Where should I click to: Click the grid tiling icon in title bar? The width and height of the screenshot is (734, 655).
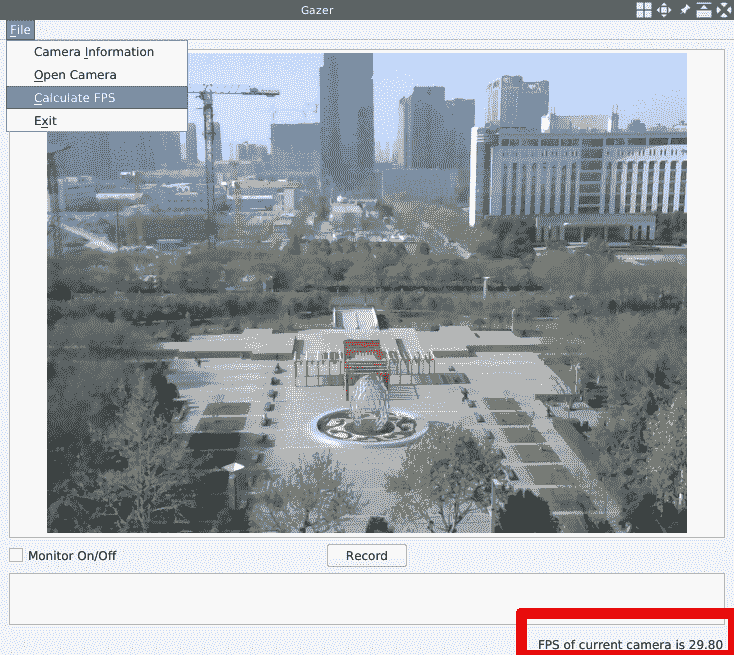644,10
